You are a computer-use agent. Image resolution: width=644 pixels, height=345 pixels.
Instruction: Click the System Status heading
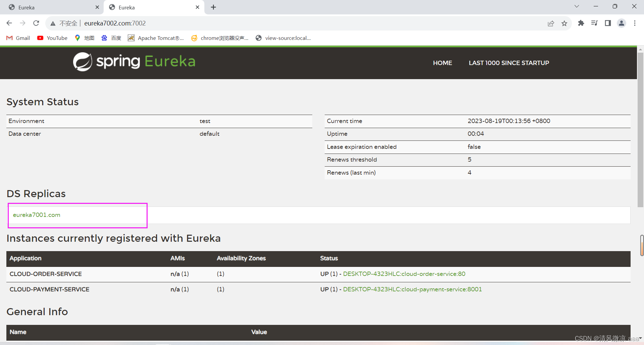pos(43,102)
